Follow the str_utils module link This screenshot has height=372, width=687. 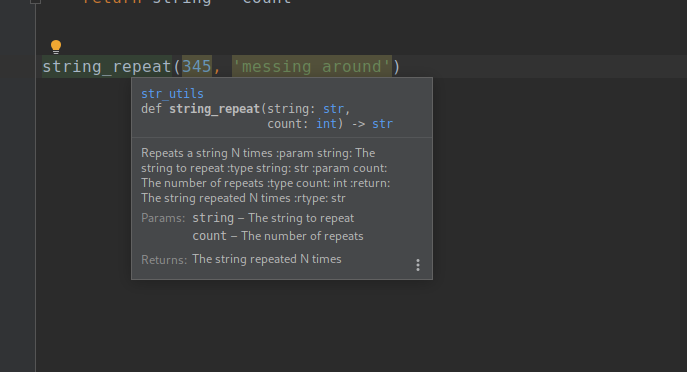[172, 94]
